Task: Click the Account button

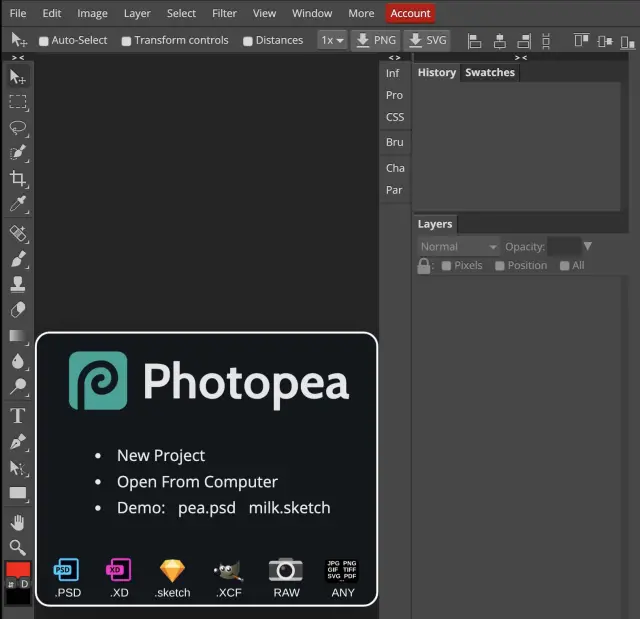Action: click(410, 13)
